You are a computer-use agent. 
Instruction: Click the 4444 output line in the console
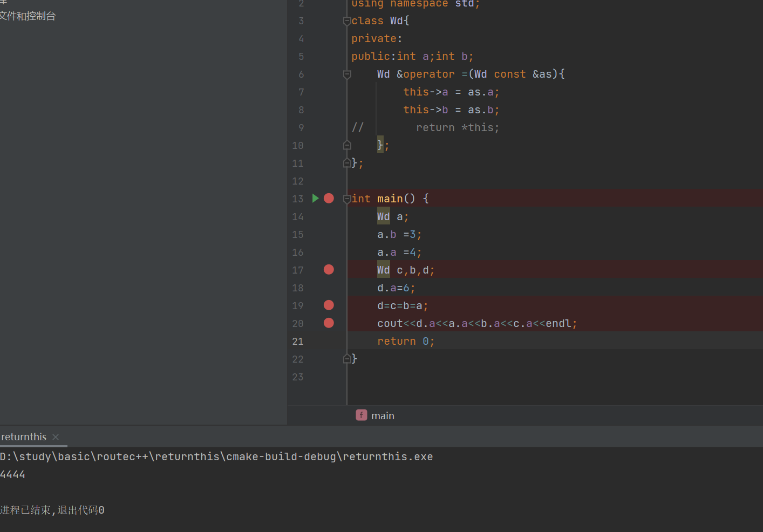tap(12, 474)
